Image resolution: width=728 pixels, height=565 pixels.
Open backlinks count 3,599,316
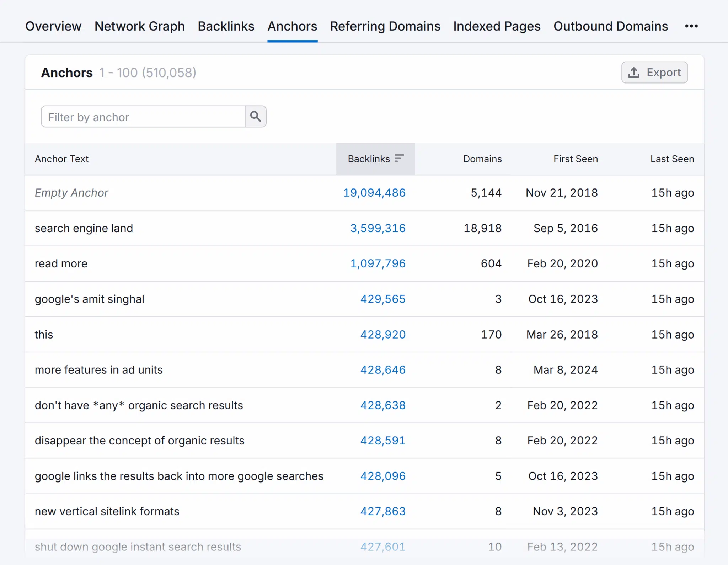coord(378,228)
